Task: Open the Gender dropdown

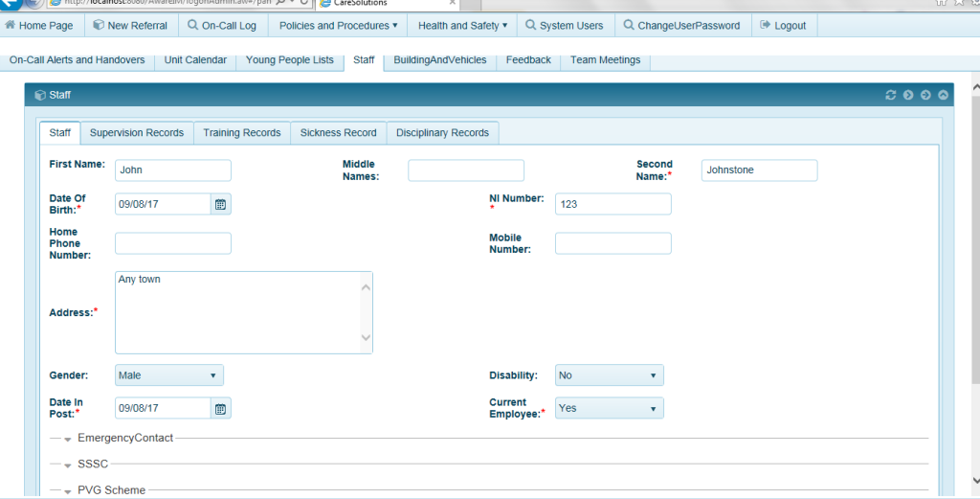Action: pyautogui.click(x=169, y=375)
